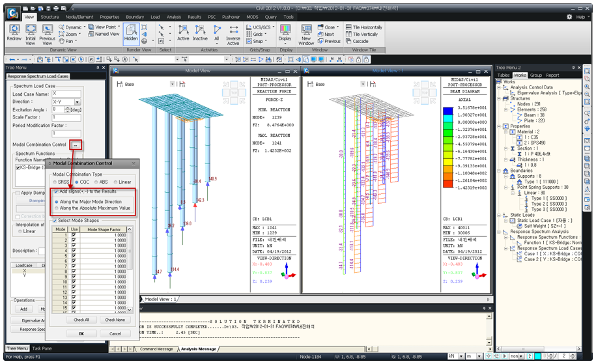The height and width of the screenshot is (364, 596).
Task: Select the ABS radio button
Action: tap(96, 182)
